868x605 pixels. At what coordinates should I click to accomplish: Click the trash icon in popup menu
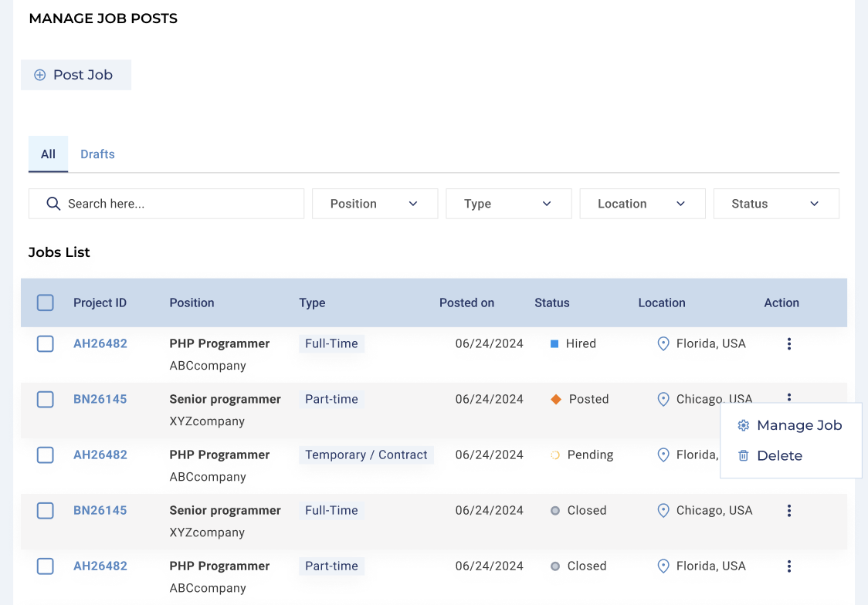744,456
